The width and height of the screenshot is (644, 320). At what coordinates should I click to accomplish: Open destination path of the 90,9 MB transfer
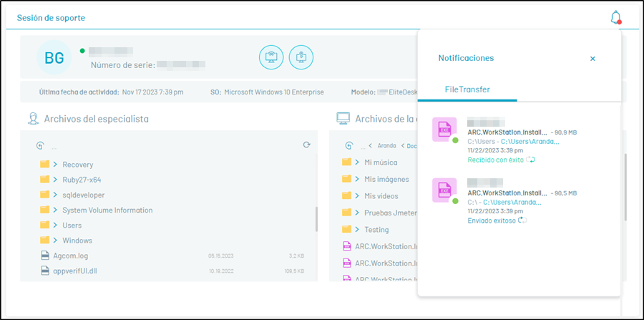click(x=530, y=141)
